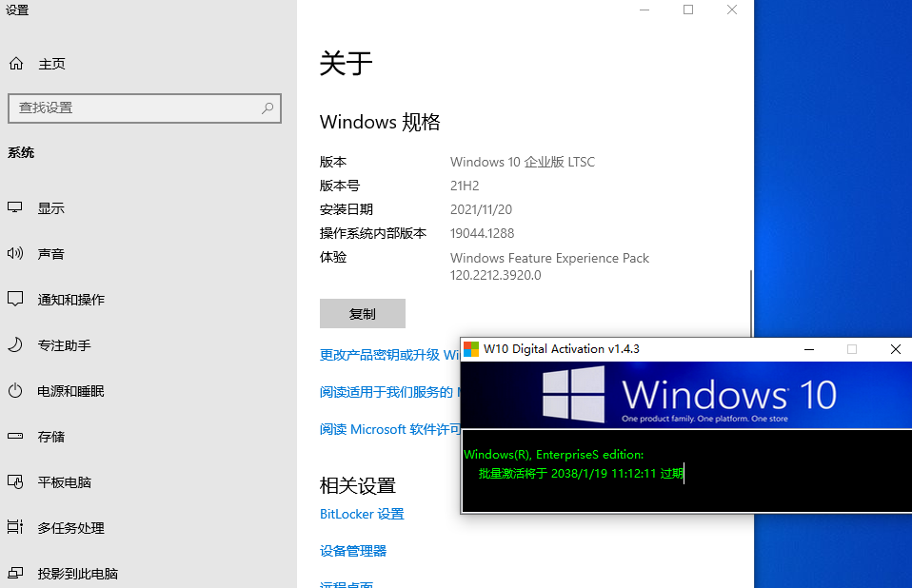Image resolution: width=912 pixels, height=588 pixels.
Task: Click the 复制 button to copy specs
Action: click(362, 313)
